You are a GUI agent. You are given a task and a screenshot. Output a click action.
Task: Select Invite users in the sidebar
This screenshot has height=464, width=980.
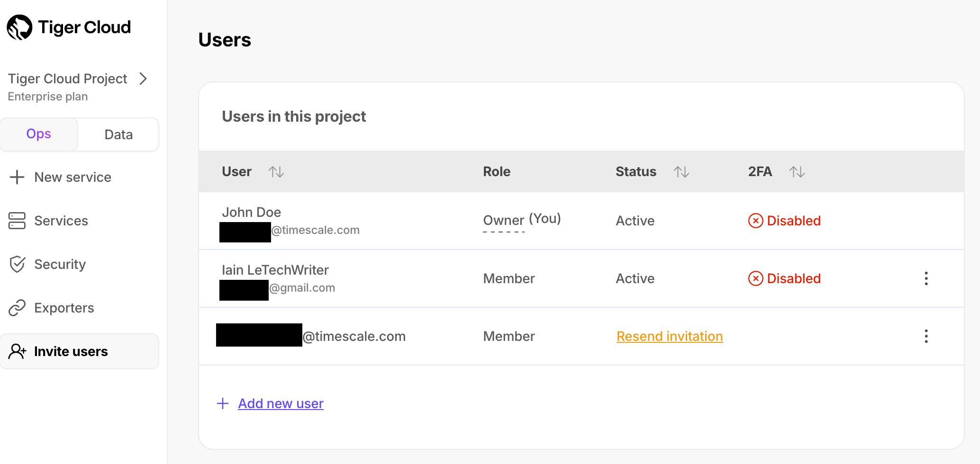tap(80, 351)
